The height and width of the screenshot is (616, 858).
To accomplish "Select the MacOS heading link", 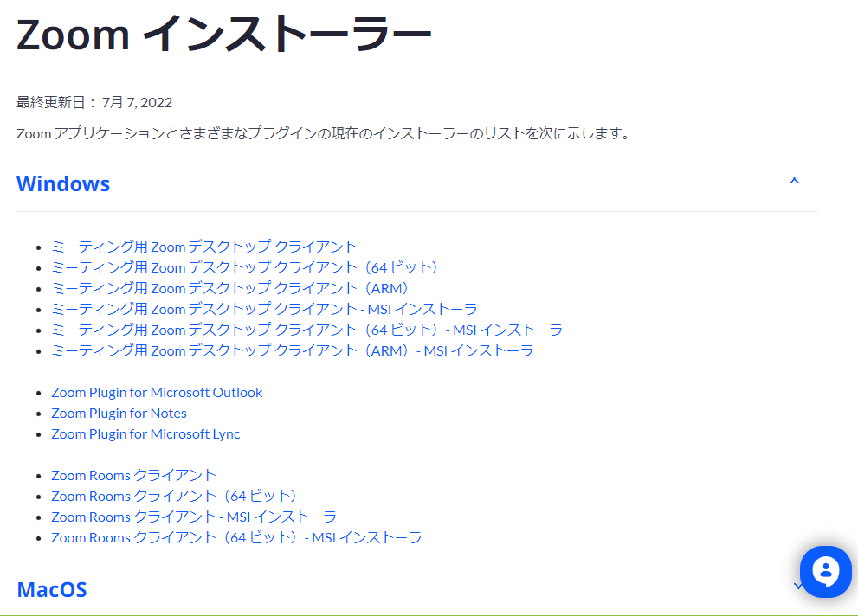I will pos(51,589).
